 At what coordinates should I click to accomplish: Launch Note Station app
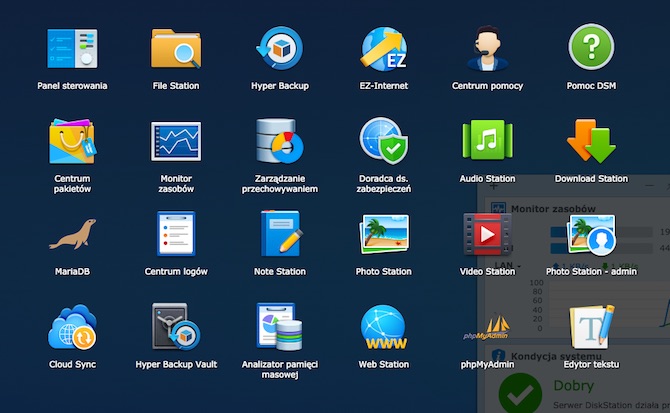pyautogui.click(x=280, y=234)
